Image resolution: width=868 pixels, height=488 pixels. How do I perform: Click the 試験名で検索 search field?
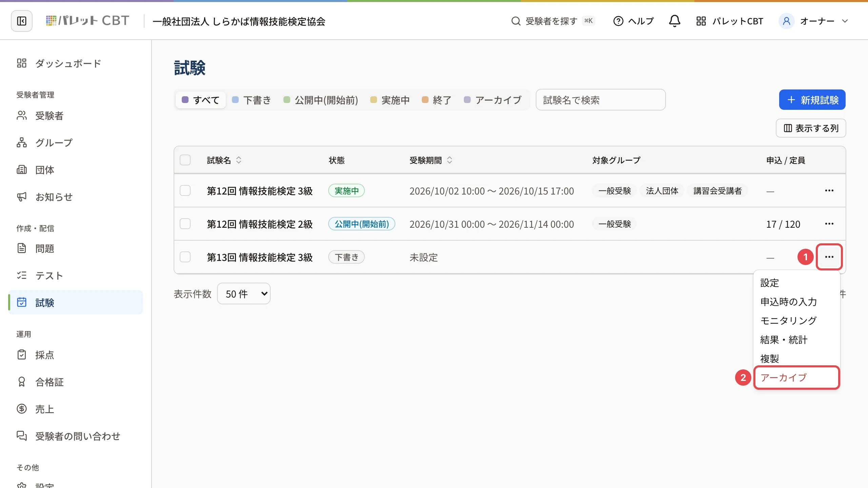point(600,100)
